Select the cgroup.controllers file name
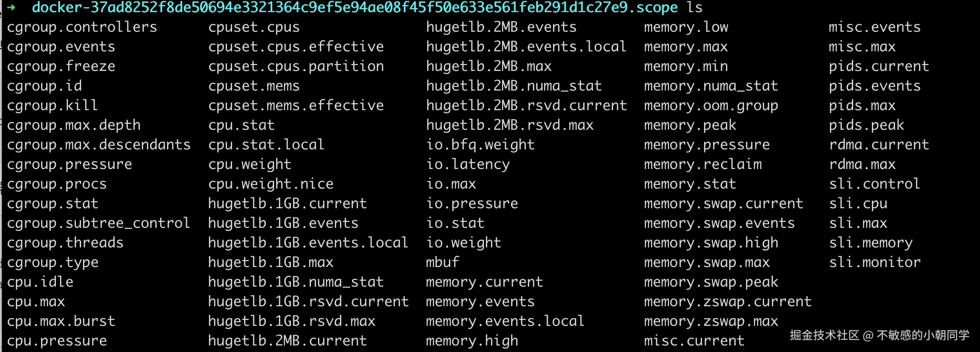980x352 pixels. pos(82,27)
